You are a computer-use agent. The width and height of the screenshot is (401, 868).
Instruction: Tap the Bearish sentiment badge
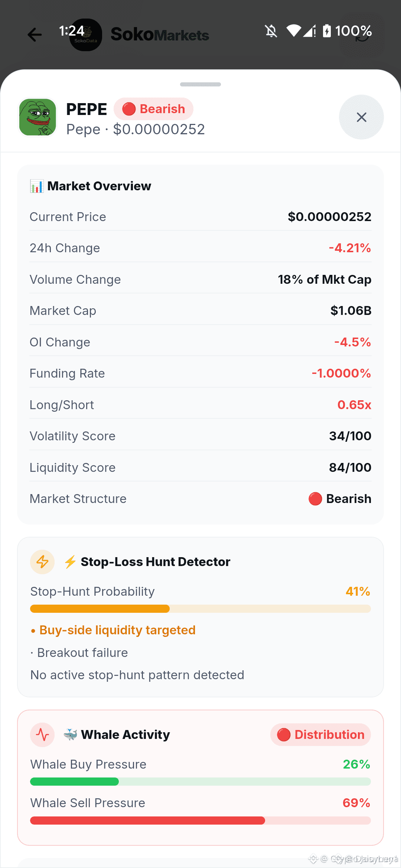pyautogui.click(x=154, y=109)
